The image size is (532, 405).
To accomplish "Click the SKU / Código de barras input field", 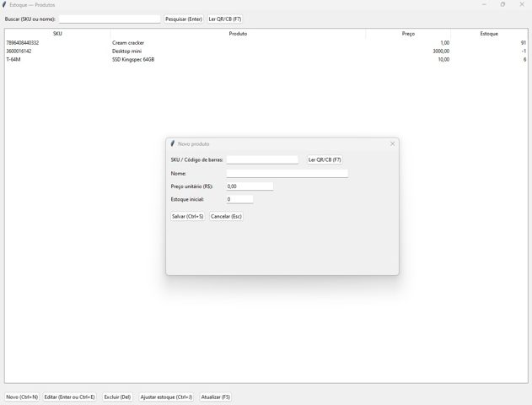I will pos(262,159).
